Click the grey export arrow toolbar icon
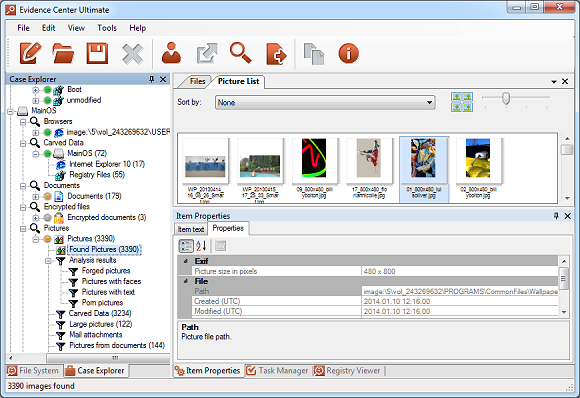This screenshot has width=580, height=398. pyautogui.click(x=207, y=53)
